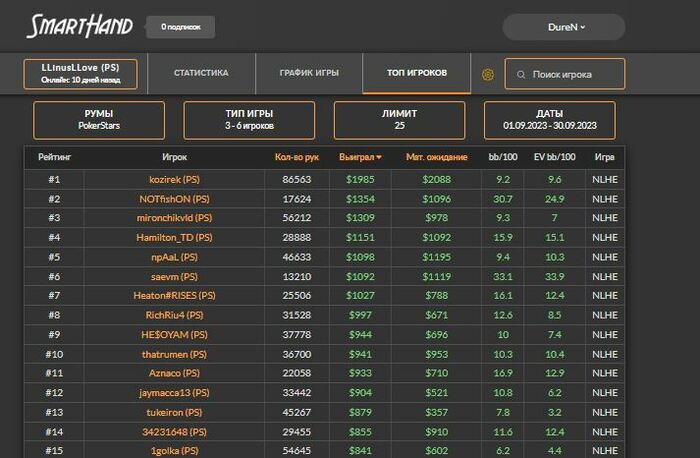Select the LLinusLLove (PS) player tab

80,74
